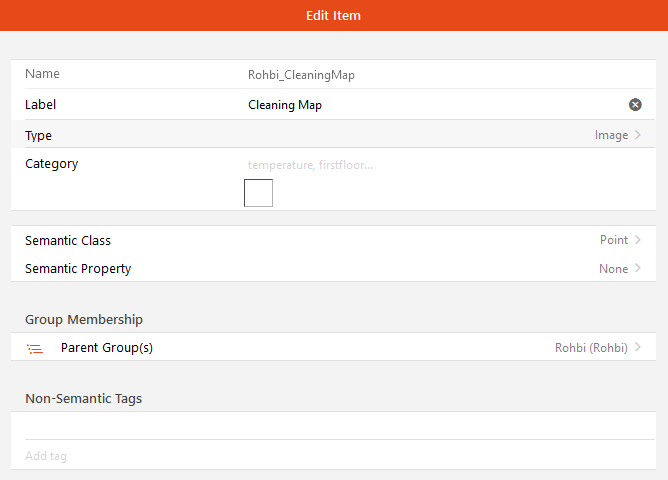Click the empty category icon preview box

(x=258, y=193)
